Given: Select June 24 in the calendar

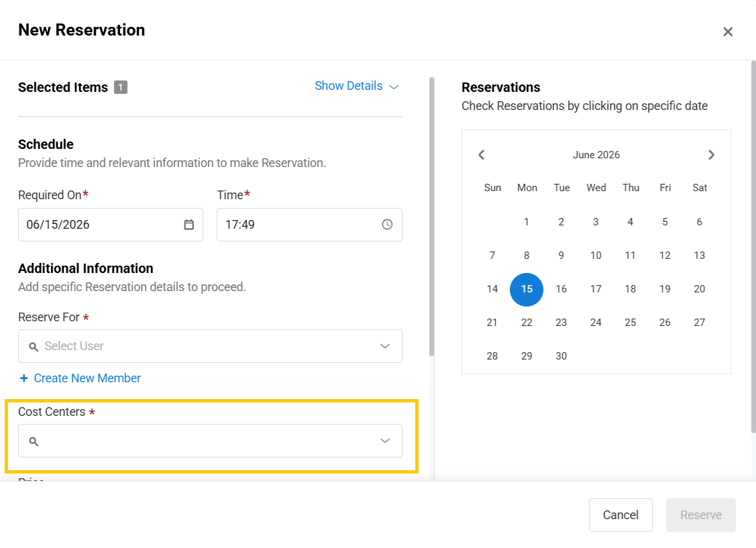Looking at the screenshot, I should pos(596,323).
